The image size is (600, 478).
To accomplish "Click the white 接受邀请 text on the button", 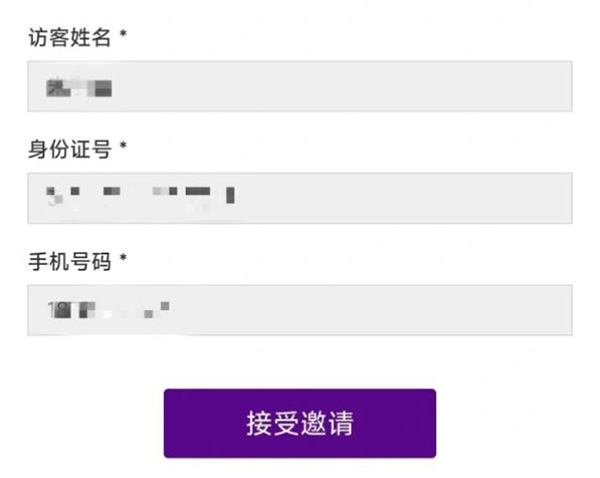I will (x=300, y=423).
